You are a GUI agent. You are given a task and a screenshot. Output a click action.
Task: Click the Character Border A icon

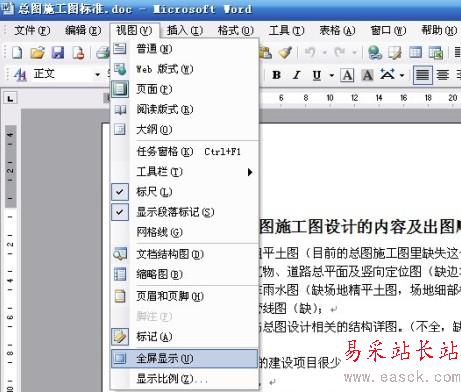347,75
